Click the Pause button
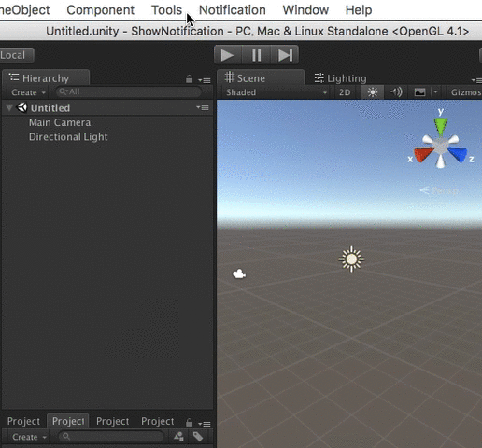 256,55
